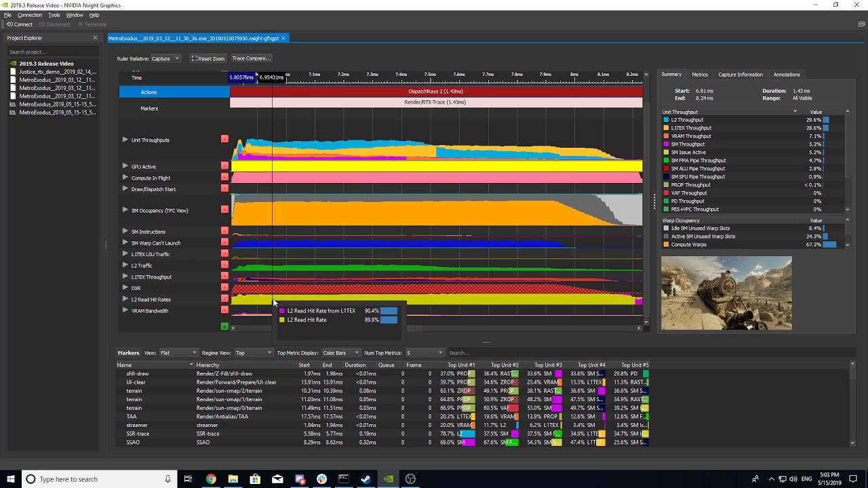Switch to the Annotations tab
Image resolution: width=868 pixels, height=488 pixels.
[x=787, y=75]
